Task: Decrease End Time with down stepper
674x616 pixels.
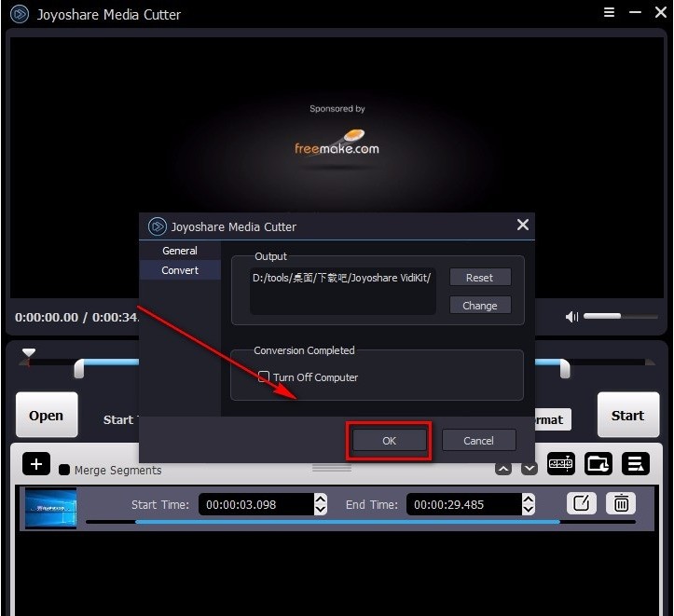Action: (529, 510)
